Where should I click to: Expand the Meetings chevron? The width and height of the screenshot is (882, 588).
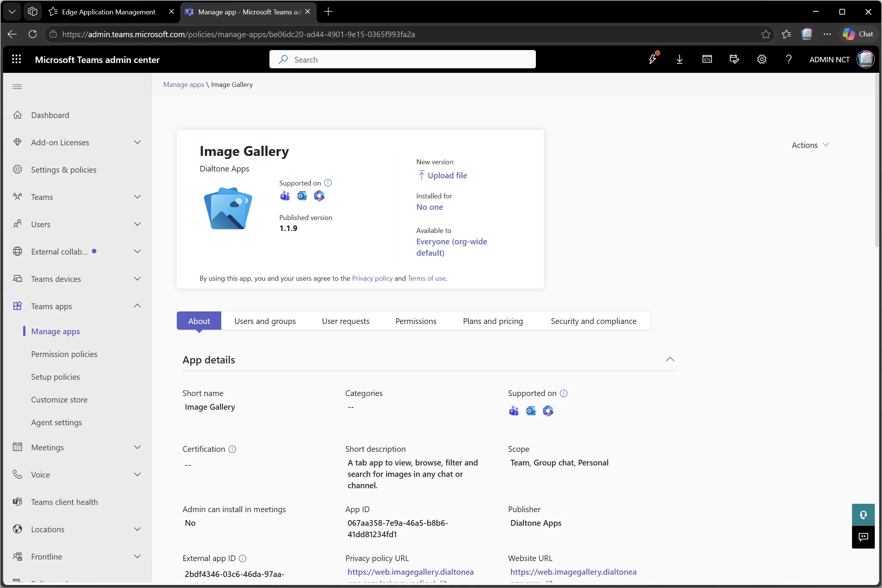[137, 447]
